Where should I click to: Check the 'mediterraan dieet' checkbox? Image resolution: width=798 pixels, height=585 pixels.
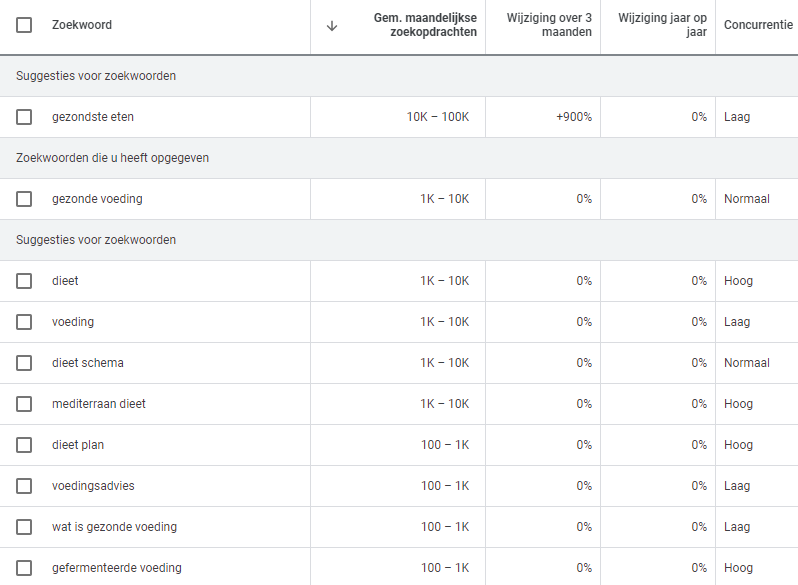click(24, 404)
